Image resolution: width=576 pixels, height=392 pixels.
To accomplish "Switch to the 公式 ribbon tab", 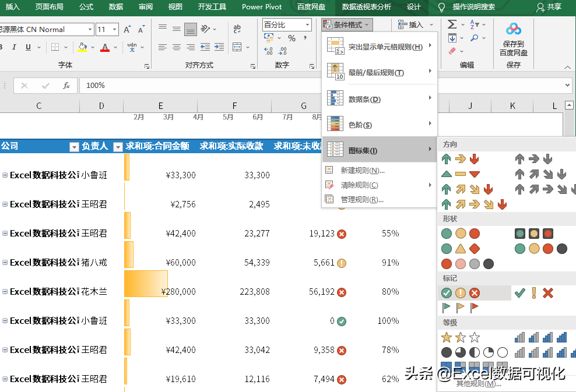I will pyautogui.click(x=86, y=7).
